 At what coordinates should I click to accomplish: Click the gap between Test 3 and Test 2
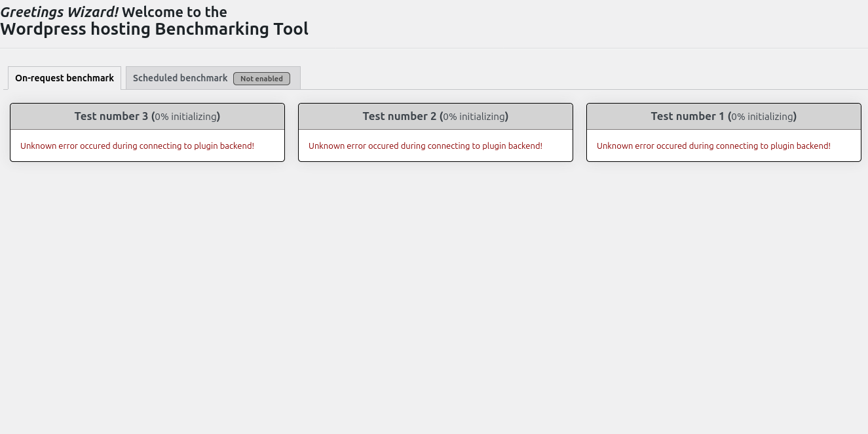[x=292, y=132]
